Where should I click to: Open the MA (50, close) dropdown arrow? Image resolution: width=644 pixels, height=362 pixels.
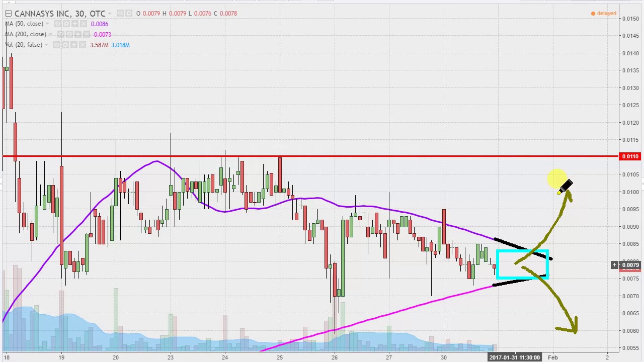pos(47,24)
